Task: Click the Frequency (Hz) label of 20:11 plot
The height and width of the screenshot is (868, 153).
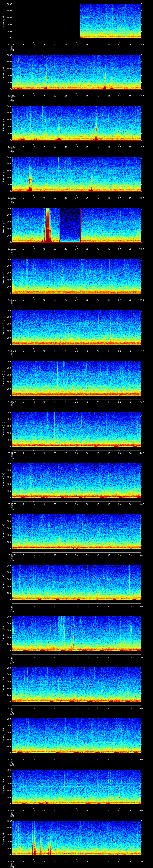Action: 3,378
